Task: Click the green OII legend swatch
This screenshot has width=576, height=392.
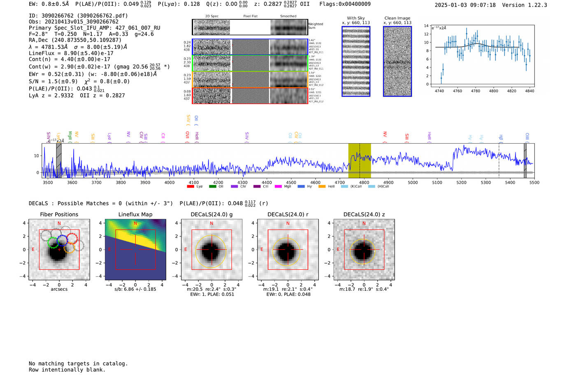Action: click(x=212, y=186)
